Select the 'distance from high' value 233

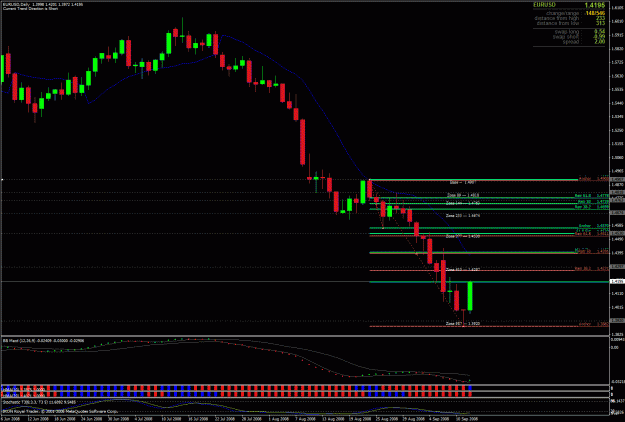(x=601, y=18)
